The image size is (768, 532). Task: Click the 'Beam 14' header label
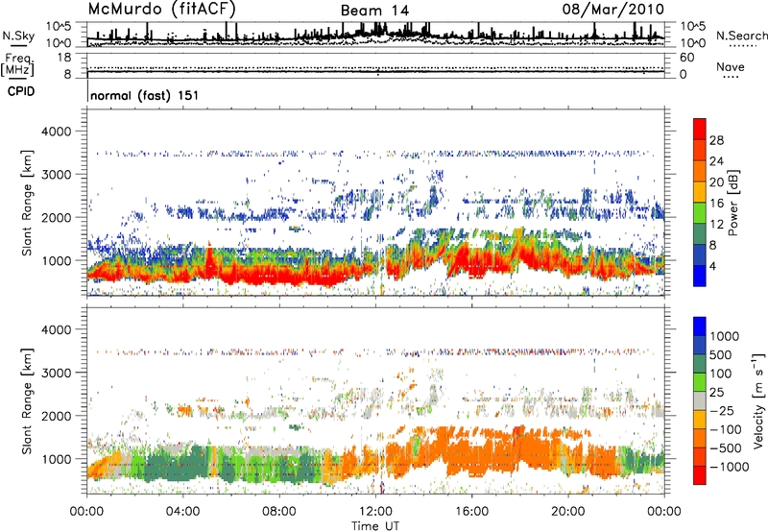[x=374, y=11]
